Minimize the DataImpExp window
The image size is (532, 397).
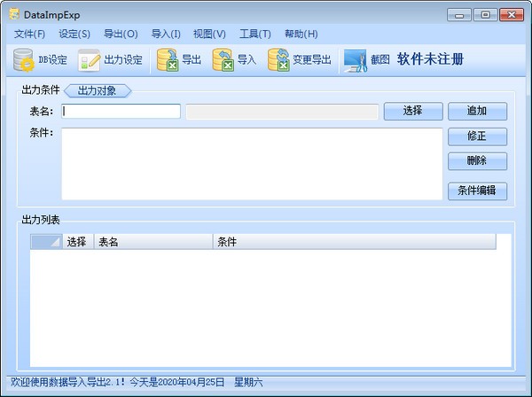(x=459, y=15)
